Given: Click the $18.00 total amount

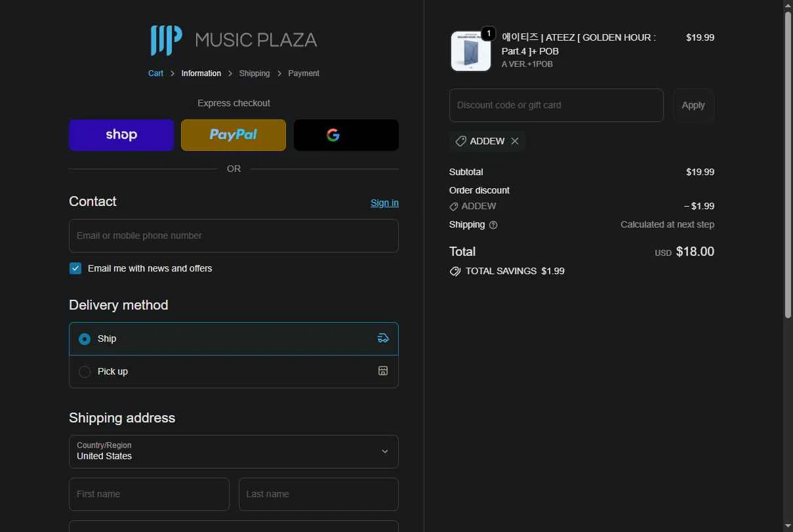Looking at the screenshot, I should (695, 252).
